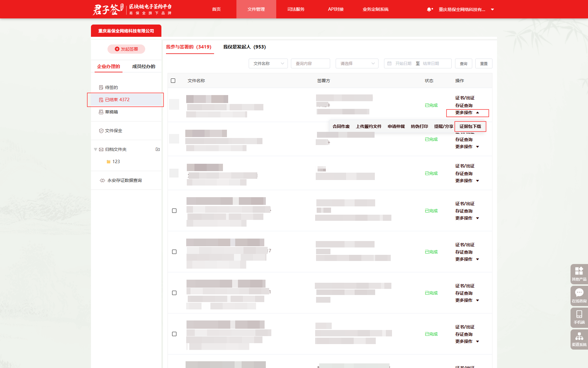Check the fourth file row checkbox
This screenshot has width=588, height=368.
(x=174, y=211)
